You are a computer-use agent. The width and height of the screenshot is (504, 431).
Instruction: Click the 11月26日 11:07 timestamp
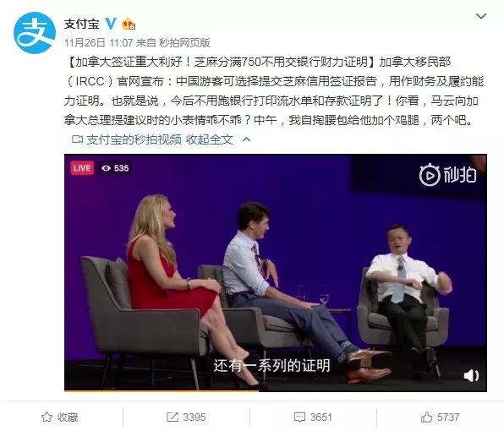coord(98,42)
